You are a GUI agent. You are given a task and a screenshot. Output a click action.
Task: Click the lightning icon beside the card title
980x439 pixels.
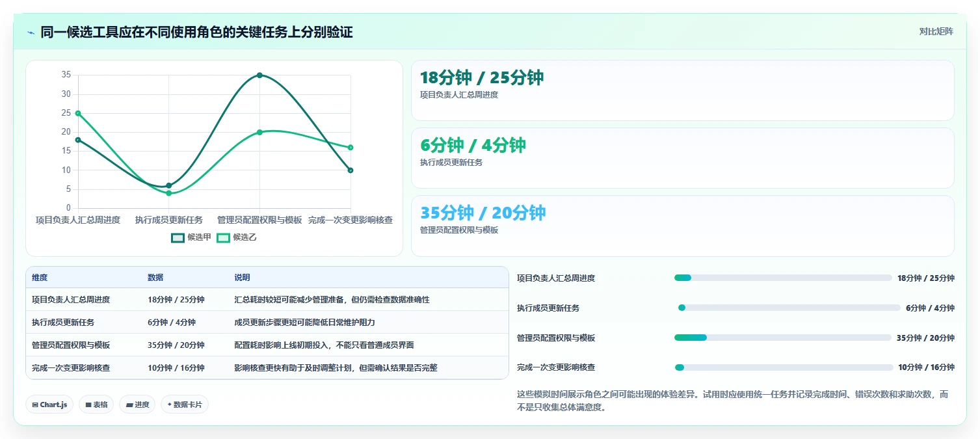[x=31, y=32]
